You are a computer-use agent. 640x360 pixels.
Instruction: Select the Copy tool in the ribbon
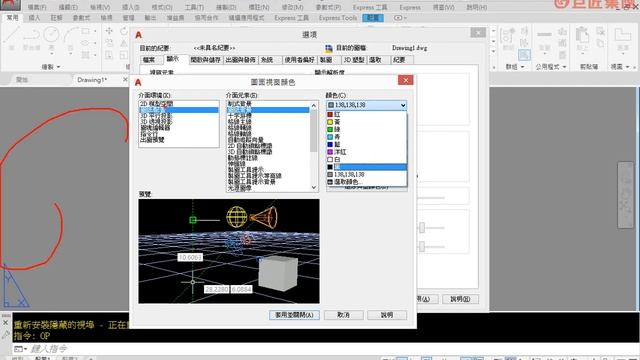[x=109, y=43]
